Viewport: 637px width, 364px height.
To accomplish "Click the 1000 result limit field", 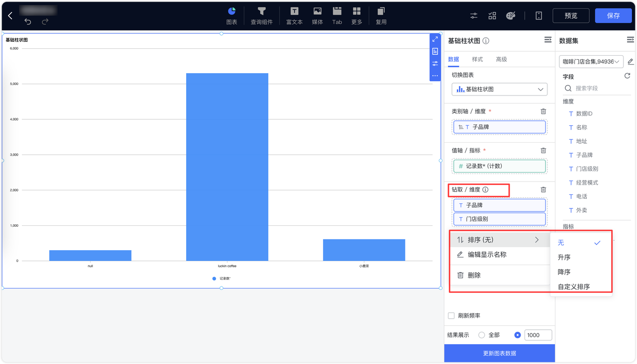I will 538,335.
